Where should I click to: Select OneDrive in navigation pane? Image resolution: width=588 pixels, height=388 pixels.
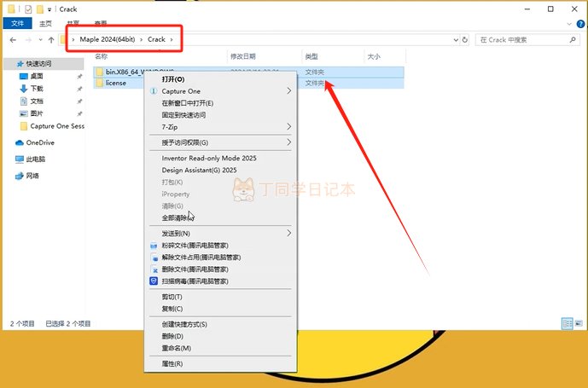[x=40, y=142]
